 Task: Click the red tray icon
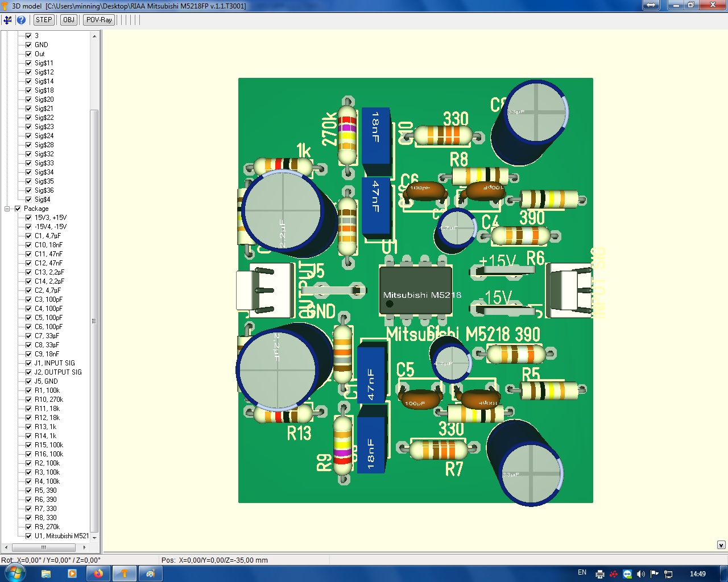coord(614,574)
